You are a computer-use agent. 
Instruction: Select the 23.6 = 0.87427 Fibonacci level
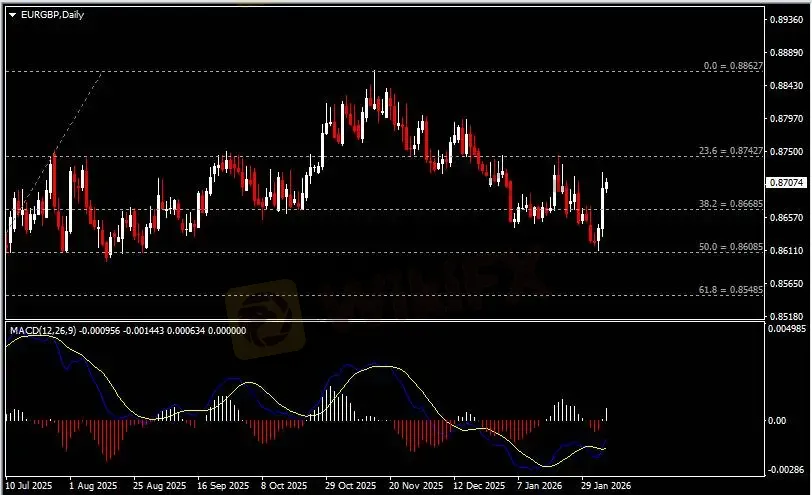(731, 151)
